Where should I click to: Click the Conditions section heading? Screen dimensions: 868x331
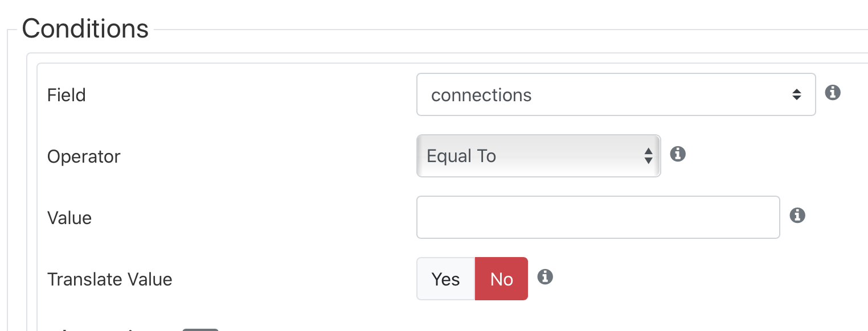(85, 28)
